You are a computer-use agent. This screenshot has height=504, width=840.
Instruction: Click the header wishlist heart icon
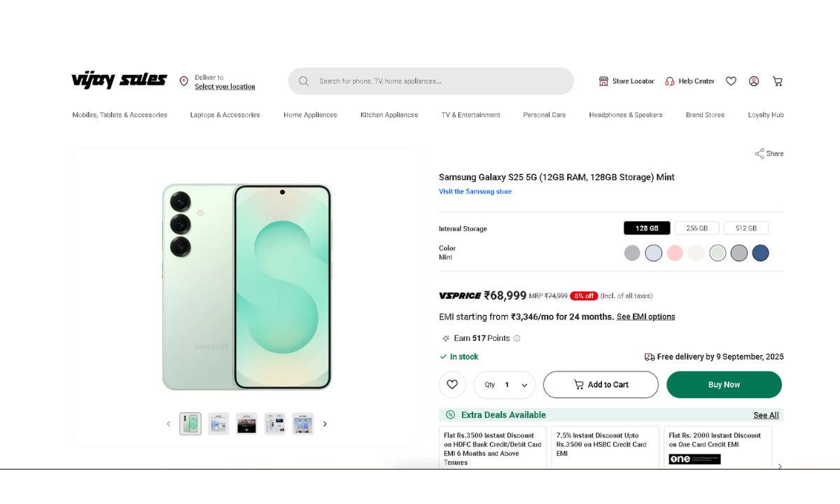coord(731,81)
